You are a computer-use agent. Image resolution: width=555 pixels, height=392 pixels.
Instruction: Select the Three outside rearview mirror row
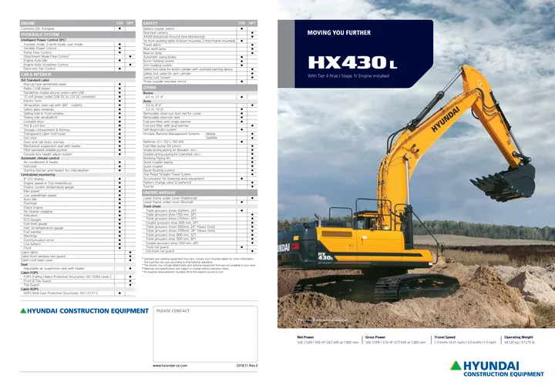click(x=200, y=82)
